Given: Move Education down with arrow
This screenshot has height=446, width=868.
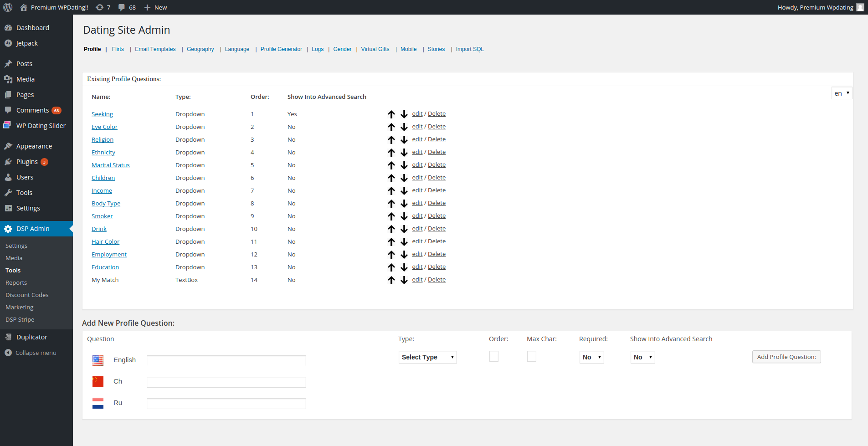Looking at the screenshot, I should [404, 267].
